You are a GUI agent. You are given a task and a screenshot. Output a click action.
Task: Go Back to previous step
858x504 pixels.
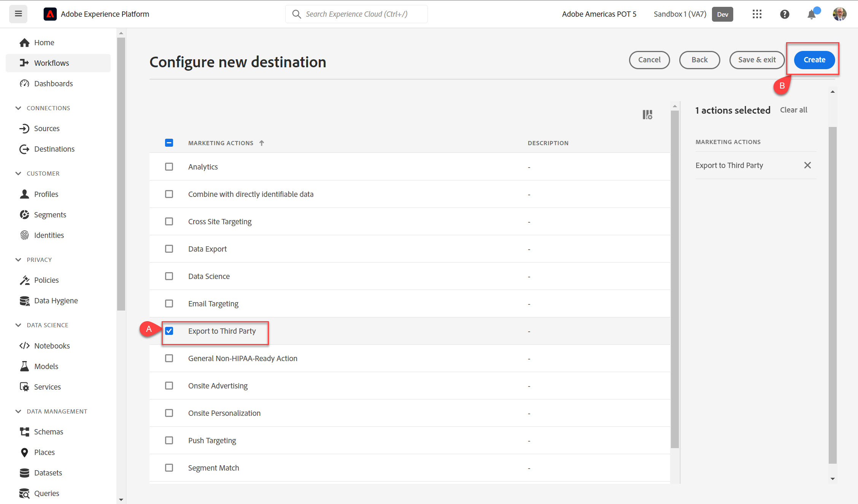699,60
